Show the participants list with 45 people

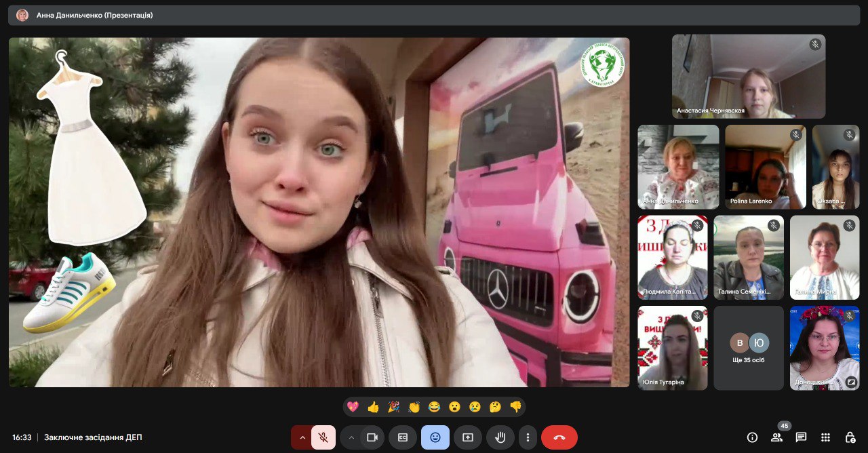tap(776, 437)
